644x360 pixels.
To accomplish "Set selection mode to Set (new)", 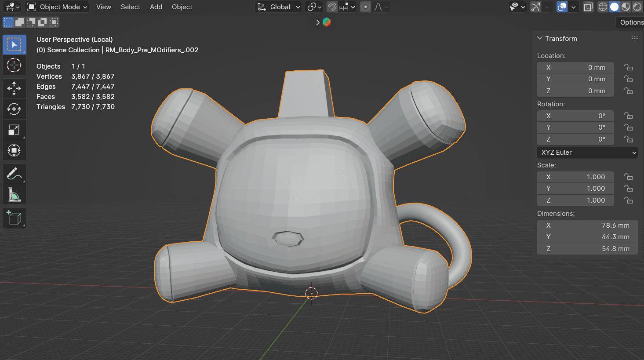I will (8, 22).
